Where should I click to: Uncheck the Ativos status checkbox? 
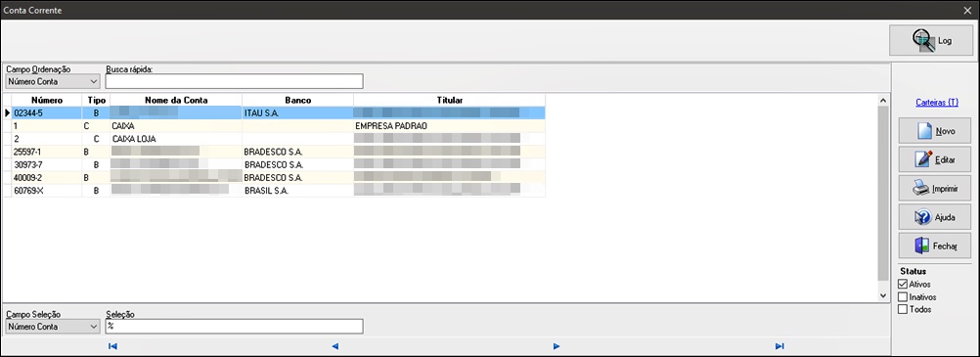902,285
